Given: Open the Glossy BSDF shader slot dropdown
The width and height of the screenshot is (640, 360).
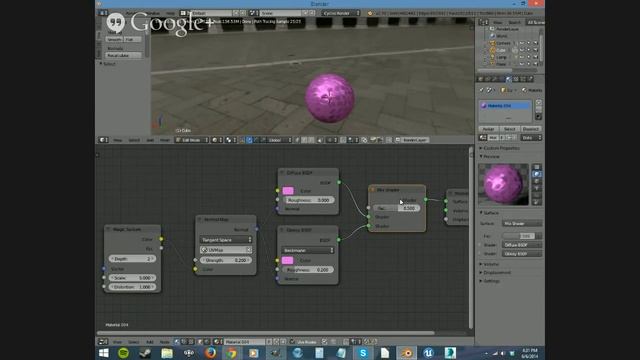Looking at the screenshot, I should point(522,253).
